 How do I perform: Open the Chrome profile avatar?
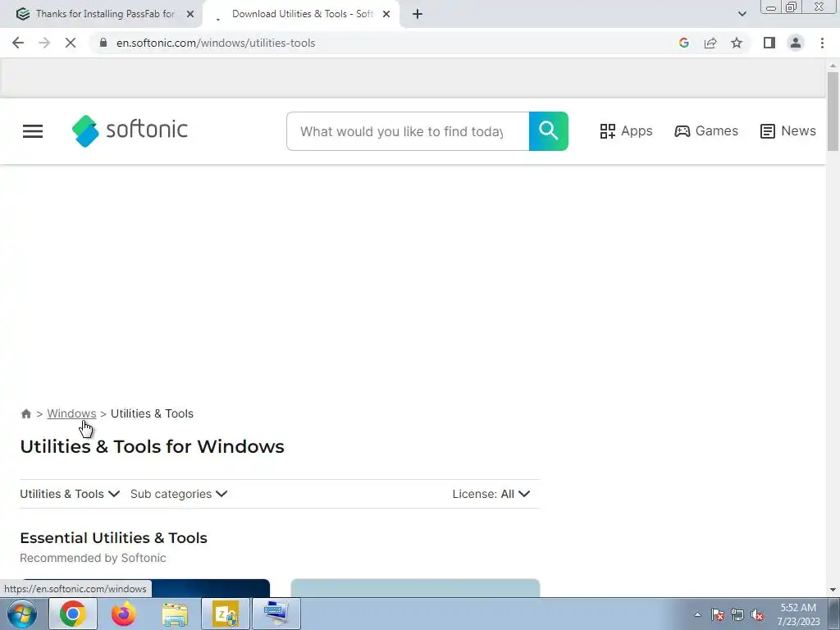point(796,43)
